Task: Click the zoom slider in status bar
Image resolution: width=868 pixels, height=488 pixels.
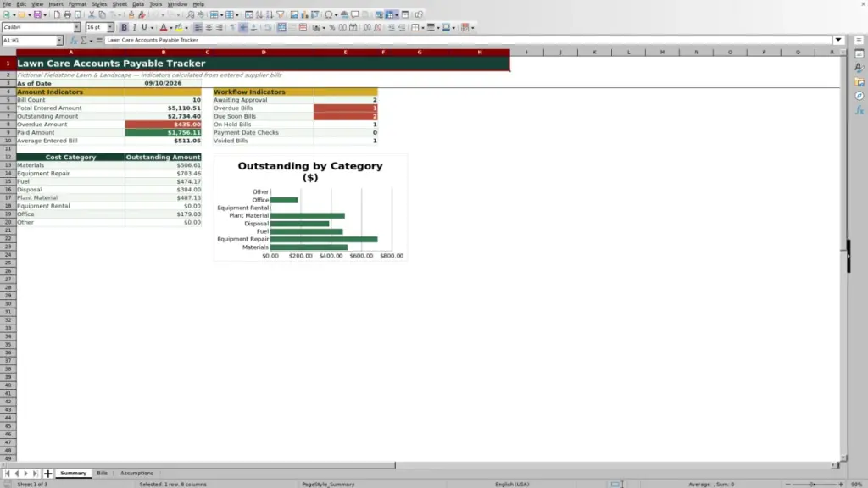Action: click(814, 484)
